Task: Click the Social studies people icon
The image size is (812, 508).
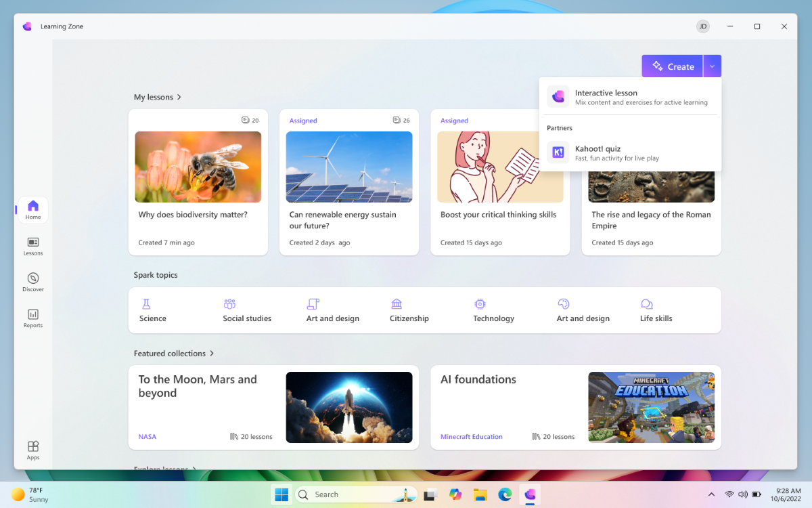Action: [x=229, y=304]
